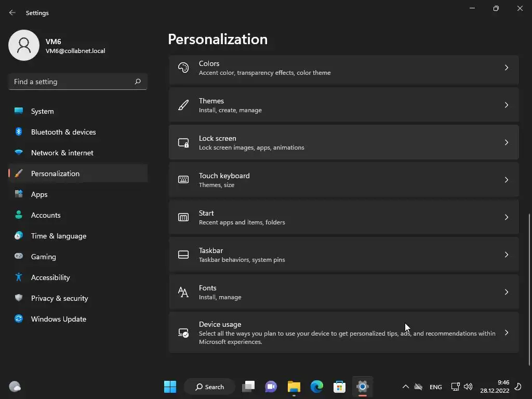Viewport: 532px width, 399px height.
Task: Click the Themes paintbrush icon
Action: click(183, 105)
